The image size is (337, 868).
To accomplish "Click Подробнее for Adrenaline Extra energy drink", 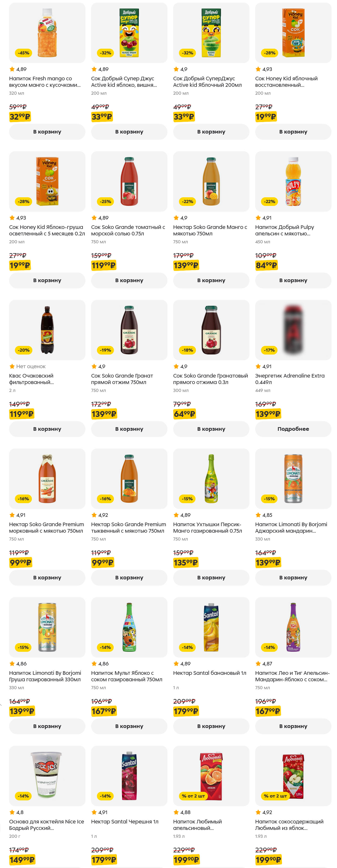I will 293,429.
